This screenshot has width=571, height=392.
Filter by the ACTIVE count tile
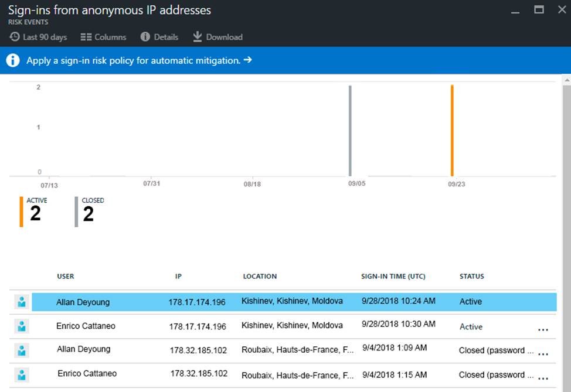point(35,211)
